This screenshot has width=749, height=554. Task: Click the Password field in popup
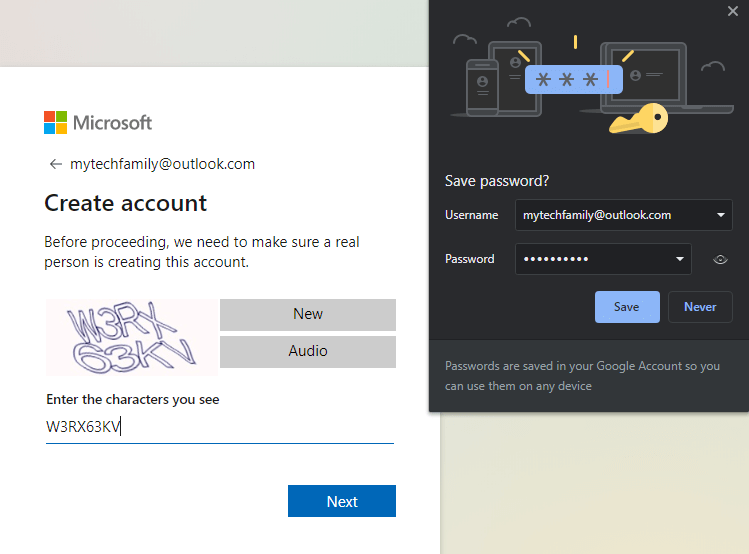tap(603, 259)
